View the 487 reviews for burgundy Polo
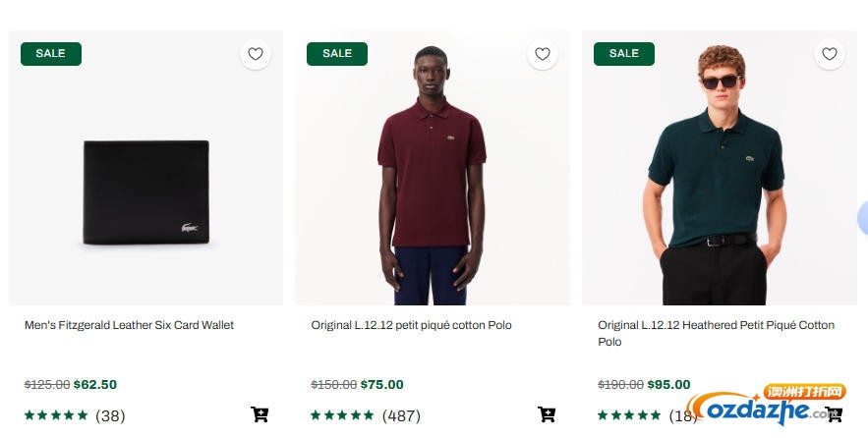 [366, 415]
